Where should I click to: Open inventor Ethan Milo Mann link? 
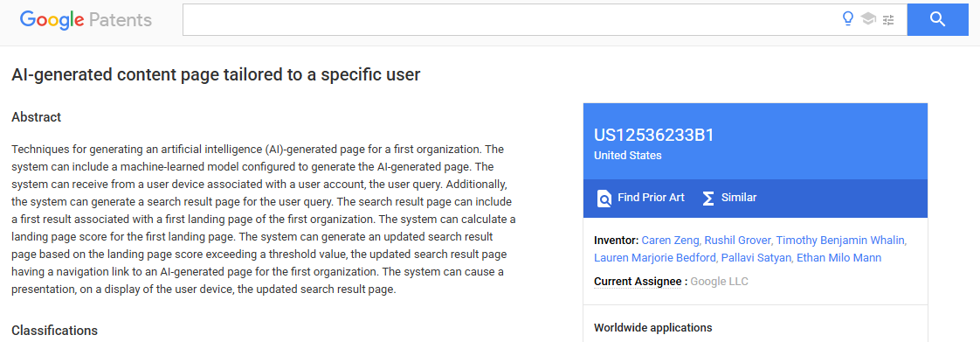tap(839, 257)
